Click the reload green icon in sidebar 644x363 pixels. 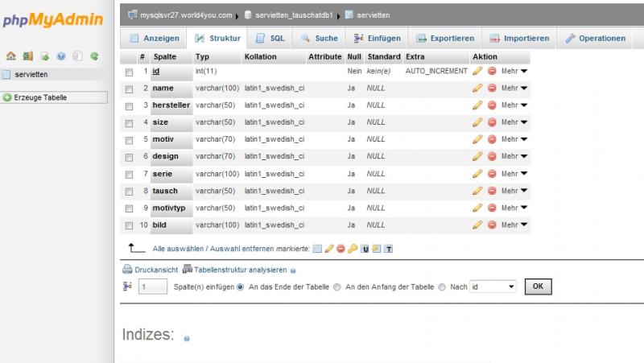pyautogui.click(x=94, y=56)
